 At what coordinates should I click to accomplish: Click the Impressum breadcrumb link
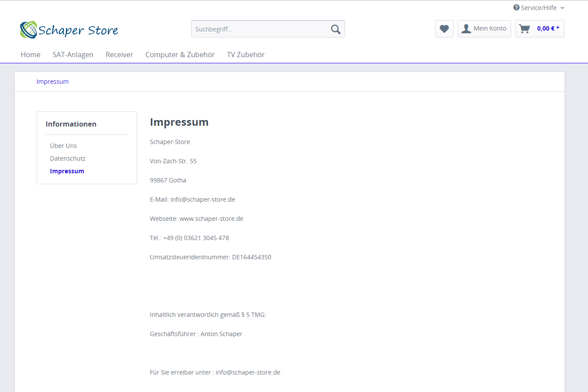coord(52,82)
